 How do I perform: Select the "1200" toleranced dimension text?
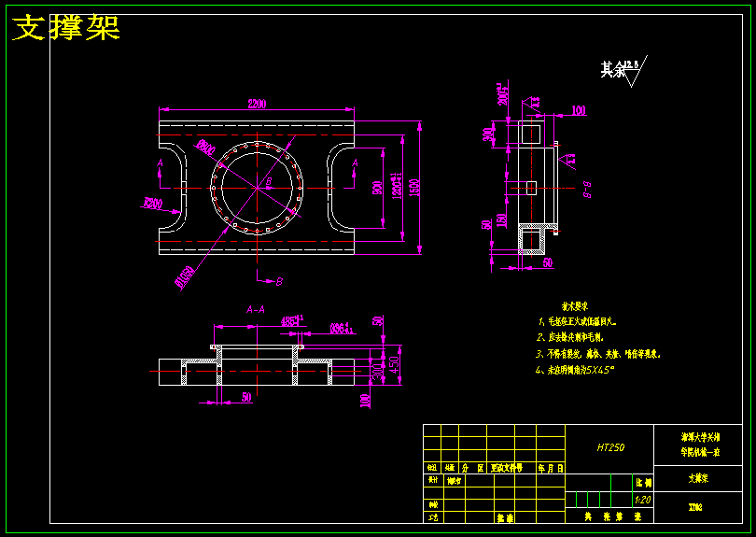(397, 186)
